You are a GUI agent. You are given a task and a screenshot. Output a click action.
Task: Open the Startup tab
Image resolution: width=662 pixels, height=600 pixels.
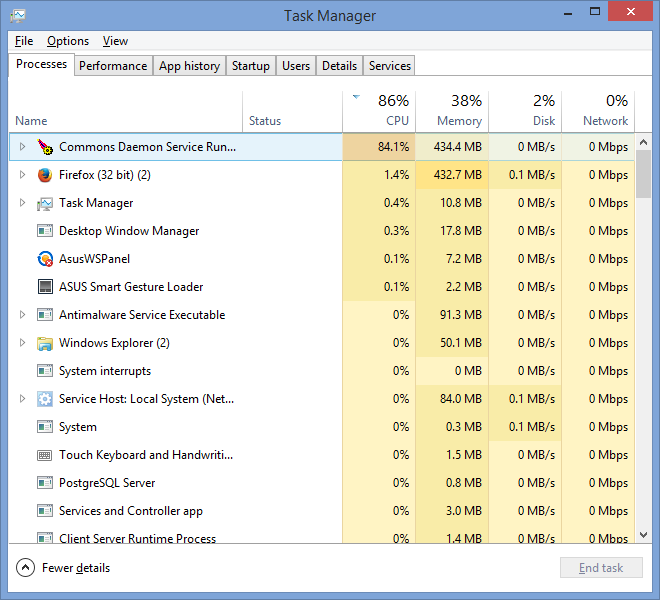250,66
